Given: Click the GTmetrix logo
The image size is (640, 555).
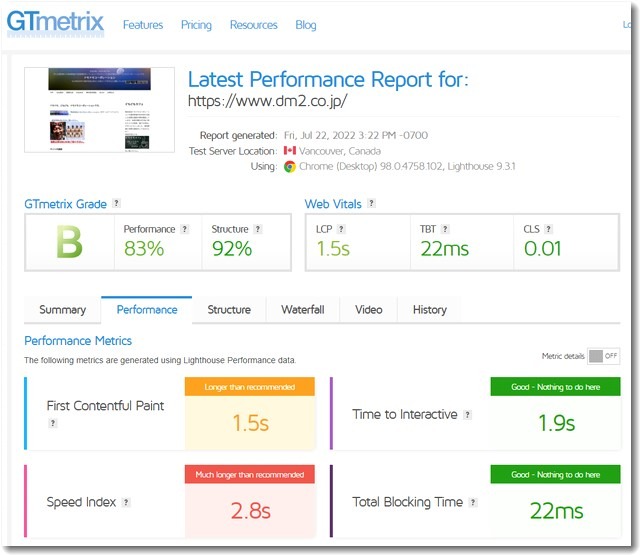Looking at the screenshot, I should (x=56, y=23).
